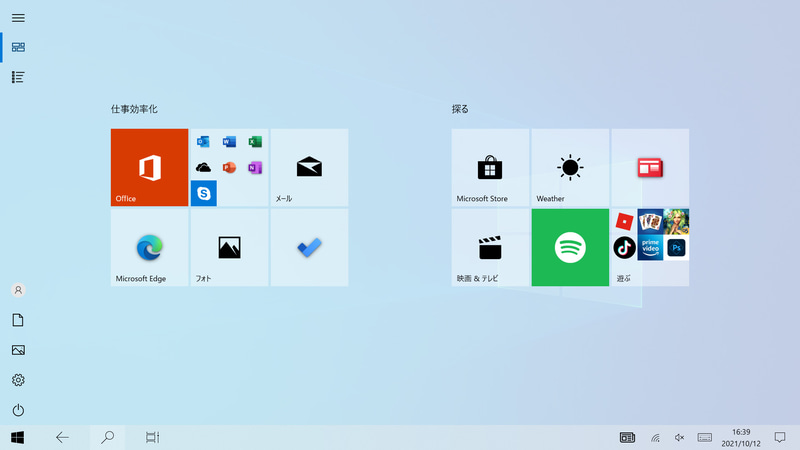This screenshot has width=800, height=450.
Task: Click the muted volume tray icon
Action: click(x=679, y=437)
